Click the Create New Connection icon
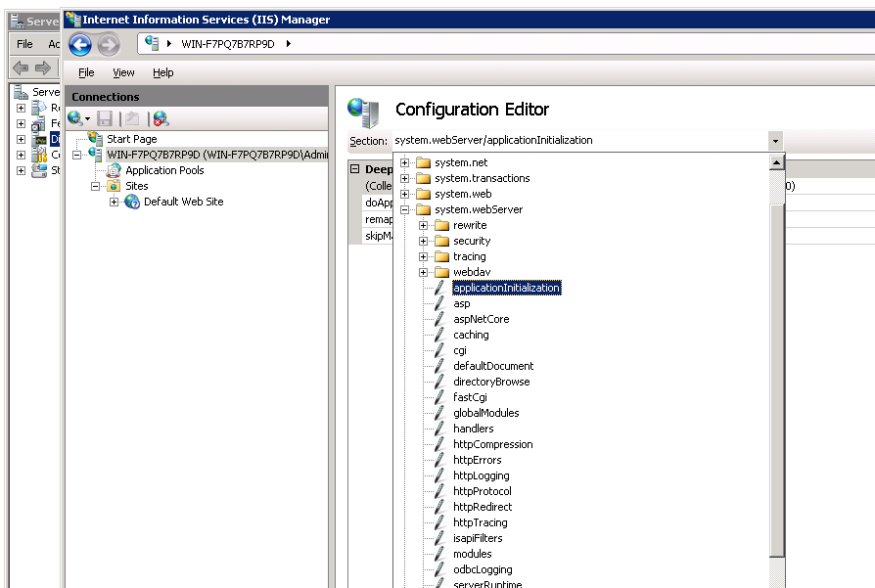 click(x=74, y=118)
